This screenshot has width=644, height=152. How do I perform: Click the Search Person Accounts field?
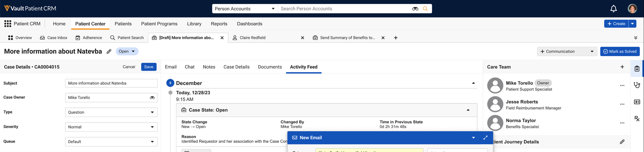tap(344, 9)
